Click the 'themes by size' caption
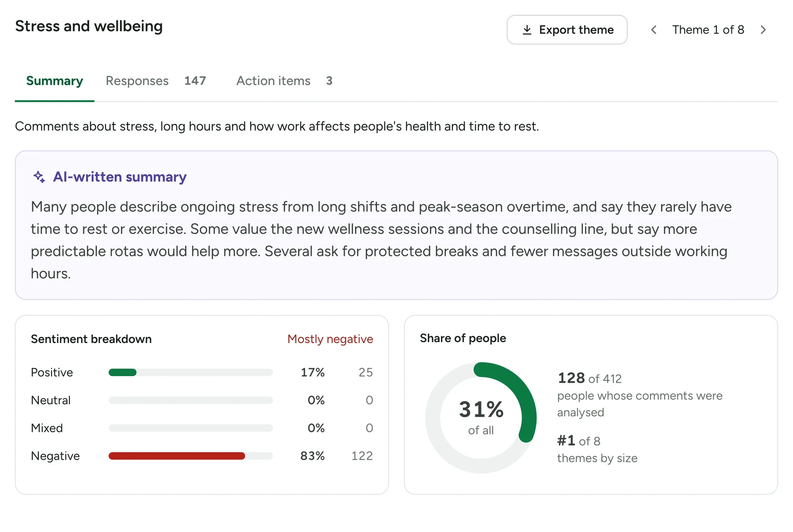The image size is (793, 532). tap(597, 458)
